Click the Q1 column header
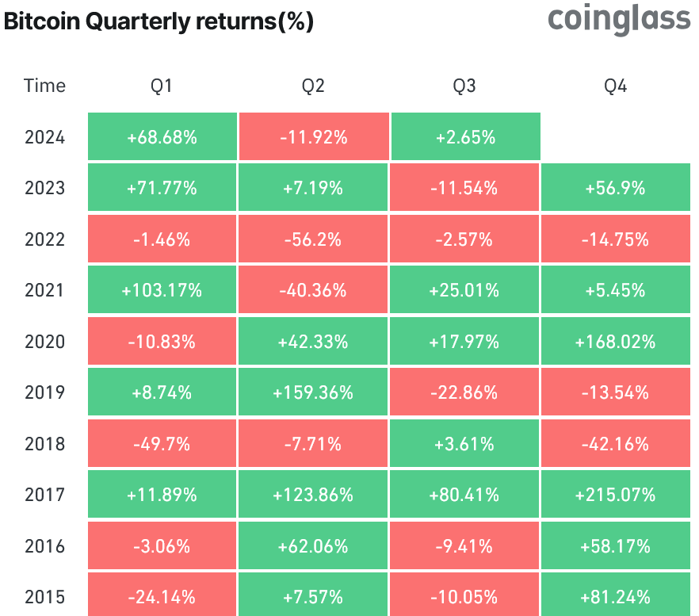This screenshot has height=616, width=699. [x=162, y=86]
